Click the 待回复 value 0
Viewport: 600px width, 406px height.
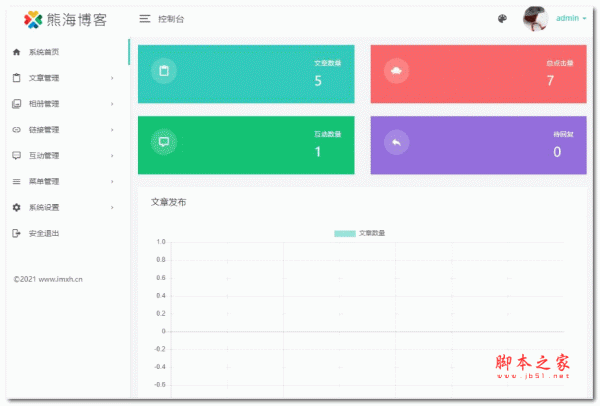coord(557,152)
